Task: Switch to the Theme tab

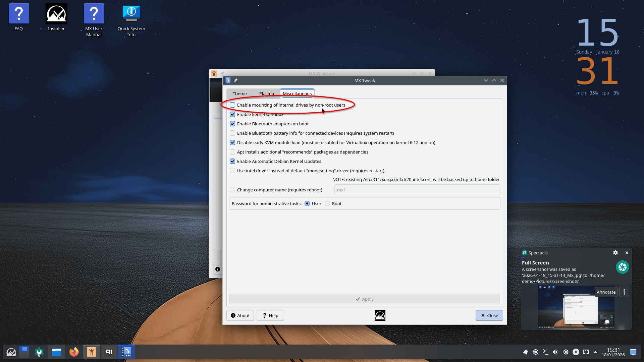Action: click(x=239, y=94)
